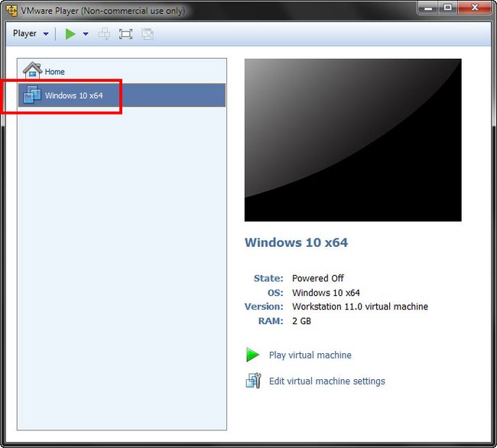Maximize the VMware Player window
Viewport: 497px width, 448px height.
pos(447,8)
